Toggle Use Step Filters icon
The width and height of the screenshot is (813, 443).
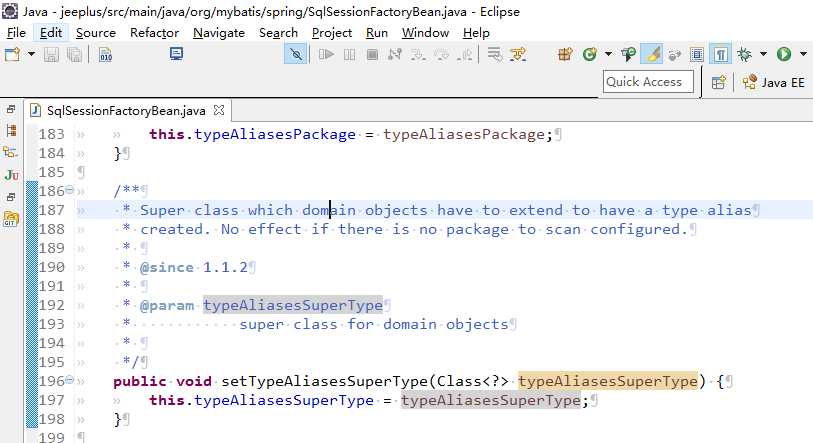point(518,54)
